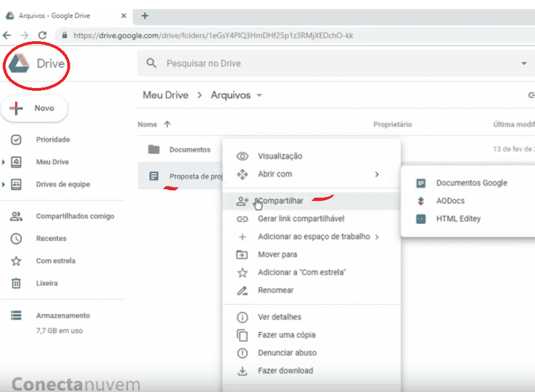Screen dimensions: 535x392
Task: Open search options dropdown in search bar
Action: tap(524, 63)
